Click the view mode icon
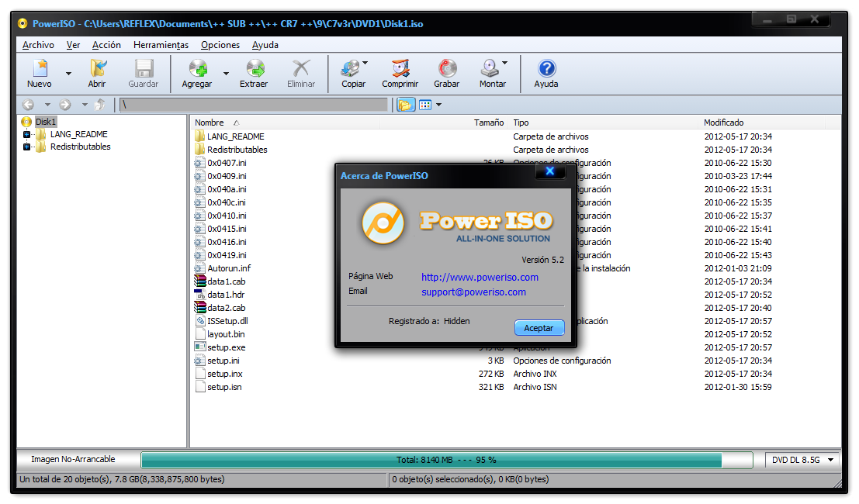Screen dimensions: 859x504 (425, 105)
